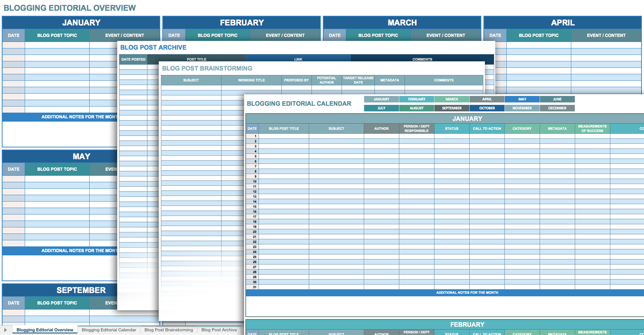Select the MAY heading in the Editorial Overview
The image size is (644, 335).
pos(81,156)
